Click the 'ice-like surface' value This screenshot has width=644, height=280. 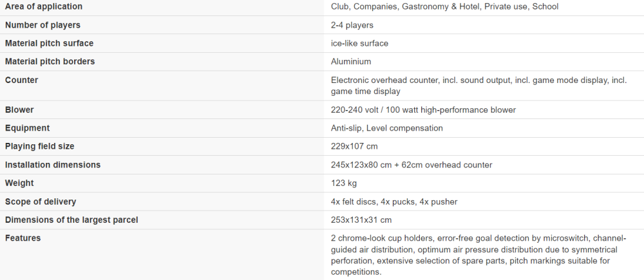tap(359, 43)
